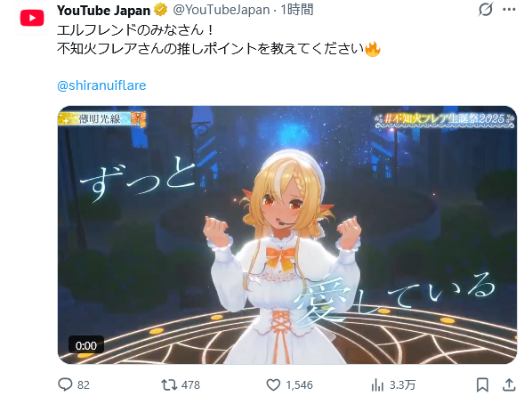The image size is (532, 404).
Task: Repost the tweet via the retweet icon
Action: coord(169,385)
